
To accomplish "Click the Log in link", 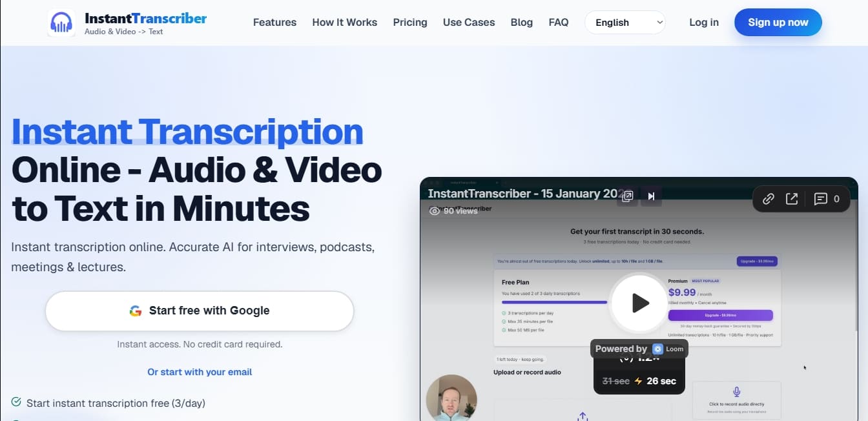I will [704, 23].
